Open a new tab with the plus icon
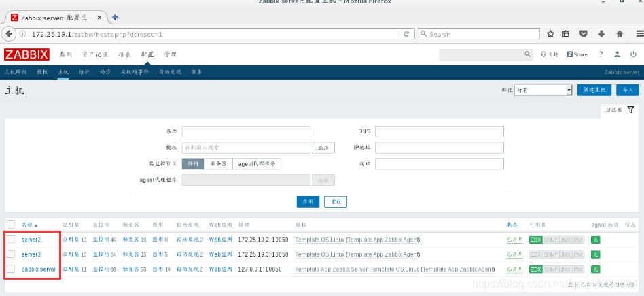Screen dimensions: 644x296 [x=115, y=18]
